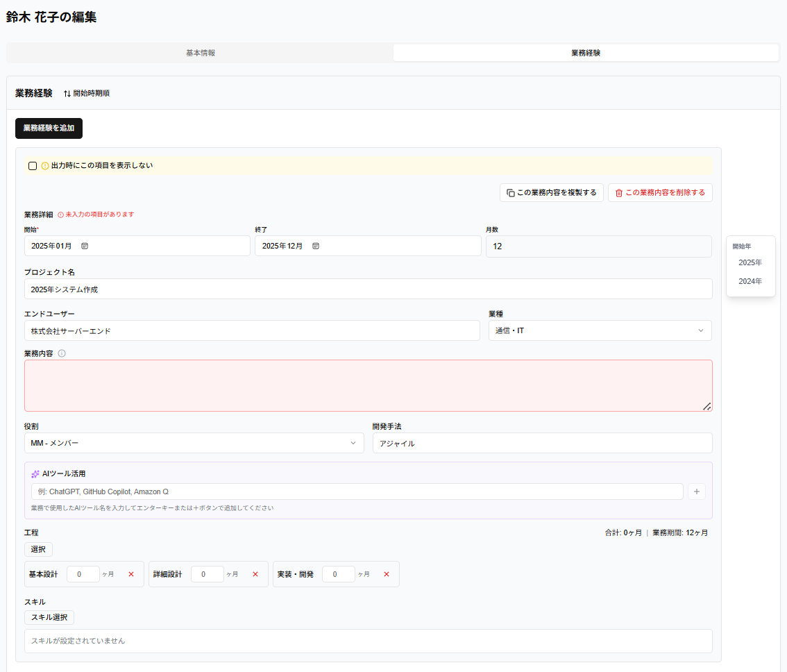Switch to the 基本情報 tab
787x672 pixels.
click(x=201, y=53)
